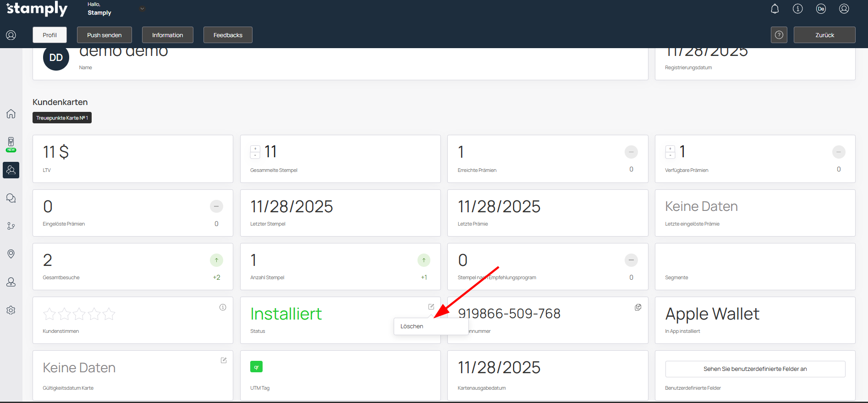Image resolution: width=868 pixels, height=403 pixels.
Task: Open the notifications bell icon
Action: tap(775, 9)
